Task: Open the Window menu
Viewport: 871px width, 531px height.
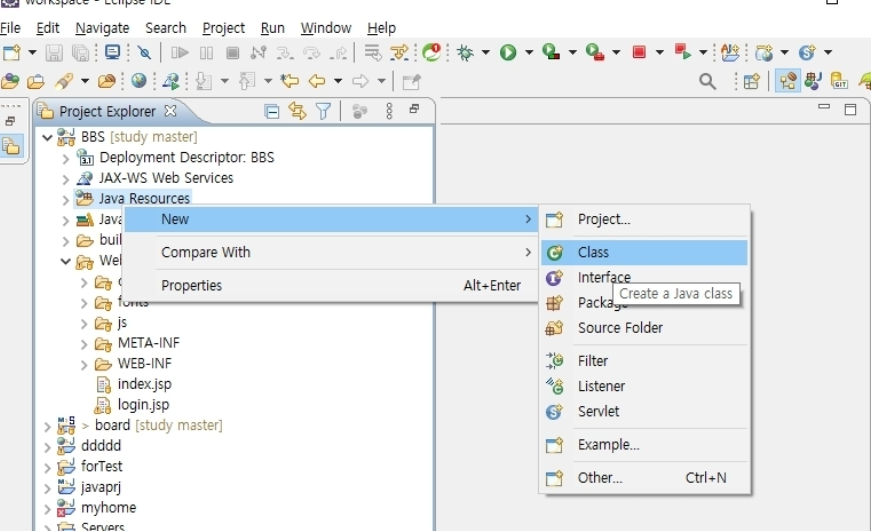Action: pyautogui.click(x=326, y=28)
